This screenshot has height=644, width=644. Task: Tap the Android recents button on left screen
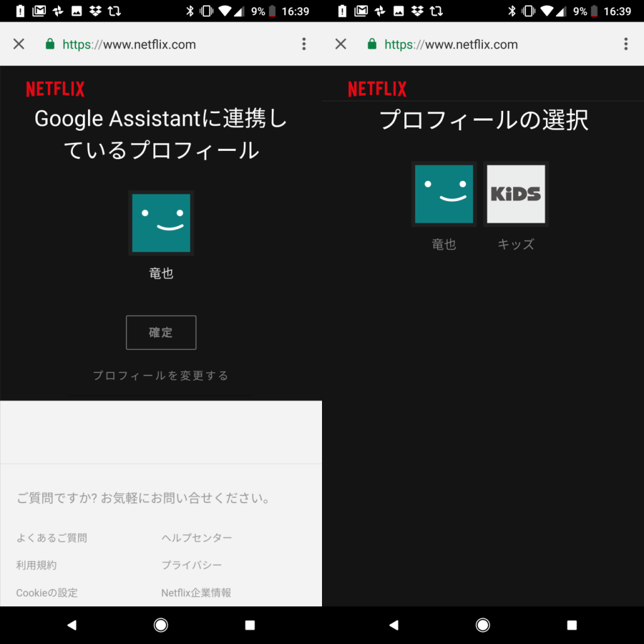click(250, 625)
